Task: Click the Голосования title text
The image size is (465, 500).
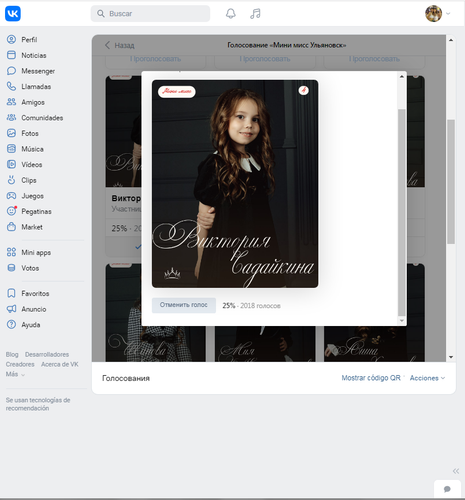Action: [126, 378]
